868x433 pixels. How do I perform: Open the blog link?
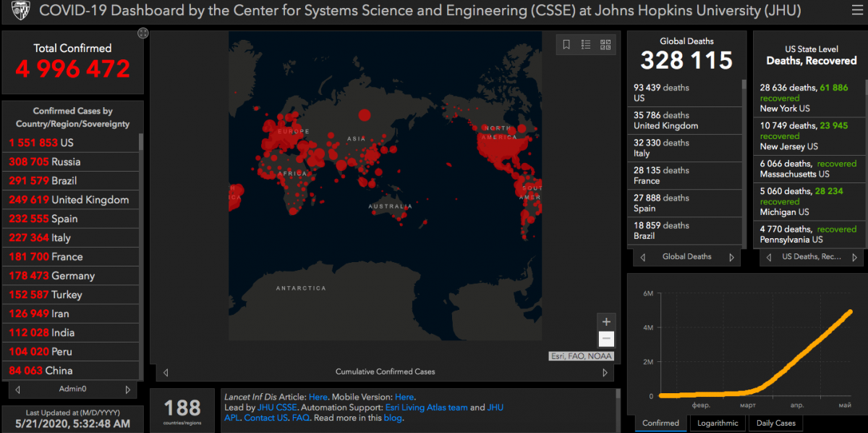click(393, 418)
